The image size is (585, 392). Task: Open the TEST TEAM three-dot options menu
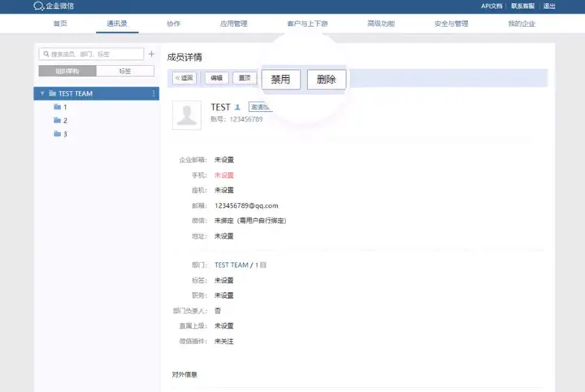[154, 93]
